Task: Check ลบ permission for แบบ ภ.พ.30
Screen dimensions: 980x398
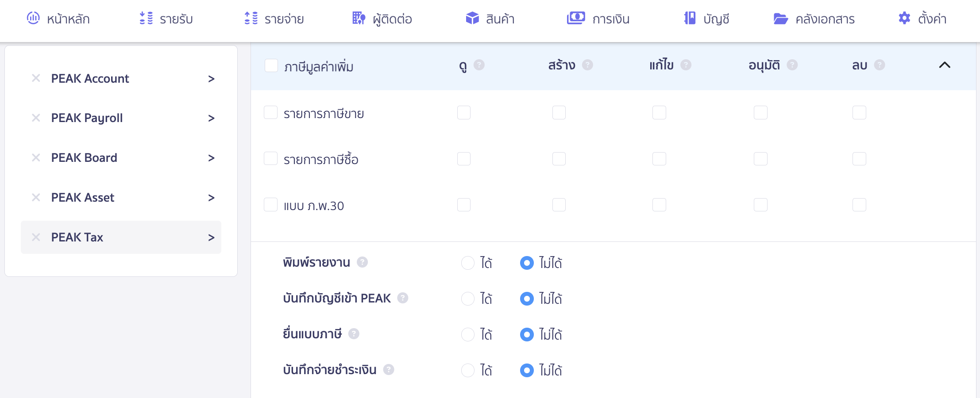Action: tap(859, 205)
